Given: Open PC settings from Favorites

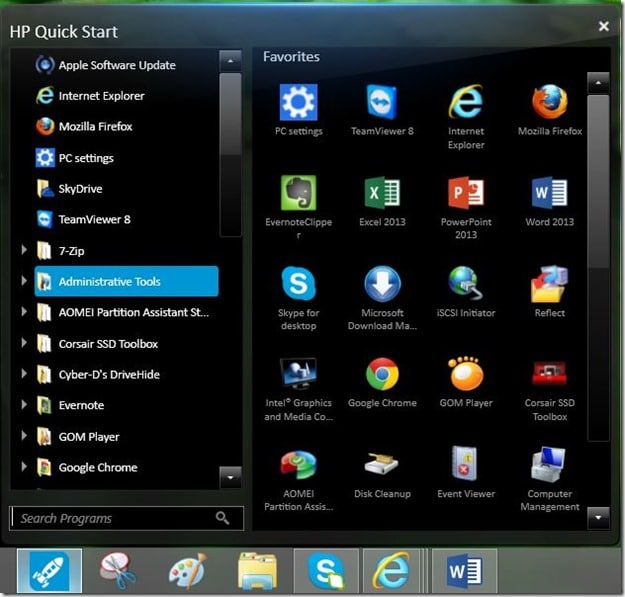Looking at the screenshot, I should coord(299,102).
